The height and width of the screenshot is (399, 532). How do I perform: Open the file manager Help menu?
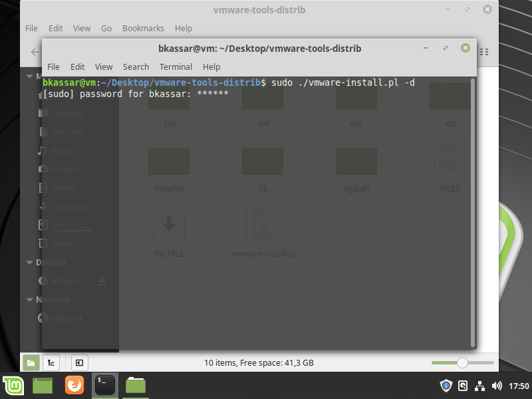(184, 28)
